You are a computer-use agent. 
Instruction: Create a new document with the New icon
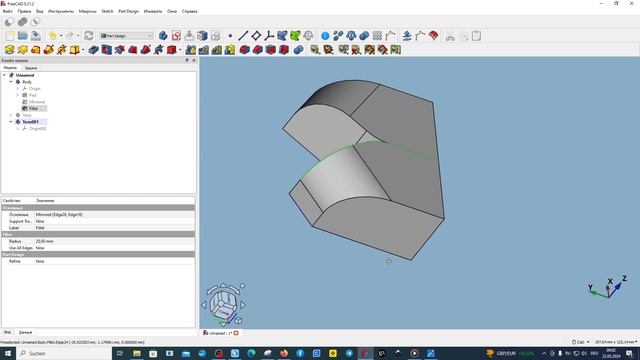click(9, 36)
